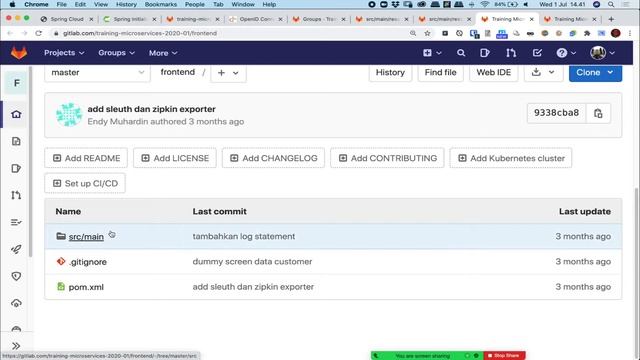The height and width of the screenshot is (360, 640).
Task: Expand chevron next to new item plus
Action: point(439,53)
